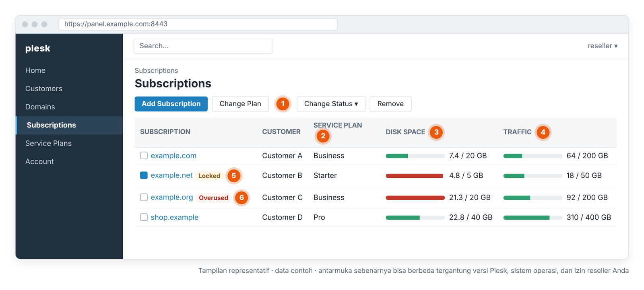Image resolution: width=644 pixels, height=290 pixels.
Task: Click the Starter plan cell
Action: click(325, 175)
